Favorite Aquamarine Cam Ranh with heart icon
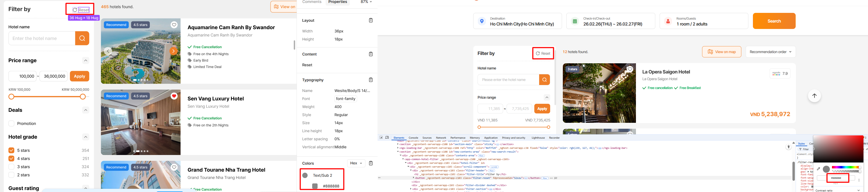Image resolution: width=868 pixels, height=192 pixels. coord(174,25)
